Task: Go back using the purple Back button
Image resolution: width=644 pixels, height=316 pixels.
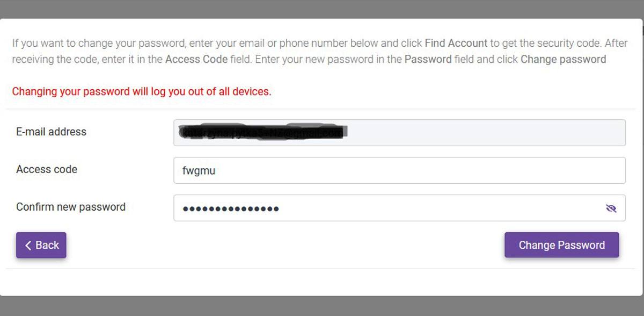Action: click(x=41, y=245)
